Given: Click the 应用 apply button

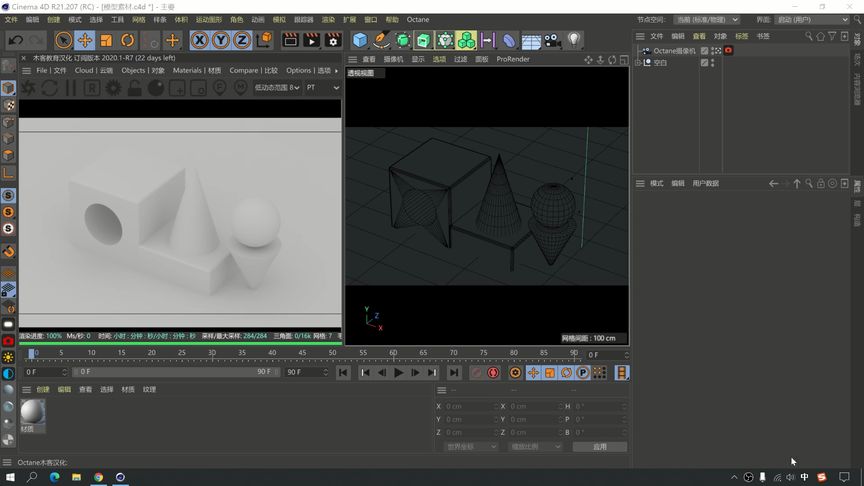Looking at the screenshot, I should (599, 446).
